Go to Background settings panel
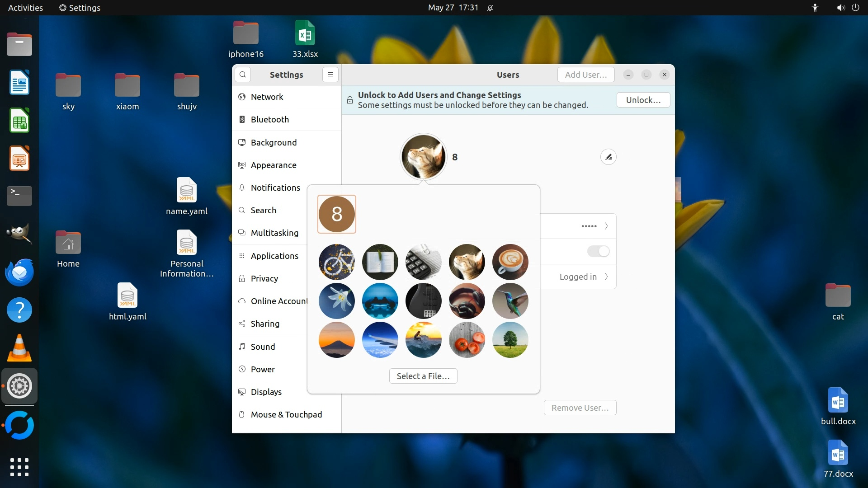Viewport: 868px width, 488px height. pyautogui.click(x=274, y=142)
